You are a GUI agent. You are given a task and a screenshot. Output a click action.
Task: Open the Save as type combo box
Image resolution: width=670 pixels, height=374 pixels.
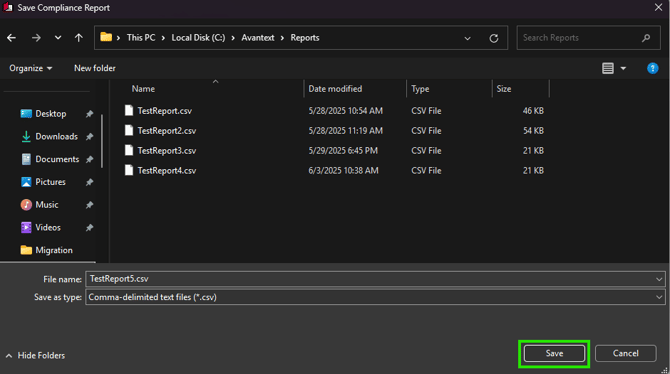pyautogui.click(x=375, y=297)
